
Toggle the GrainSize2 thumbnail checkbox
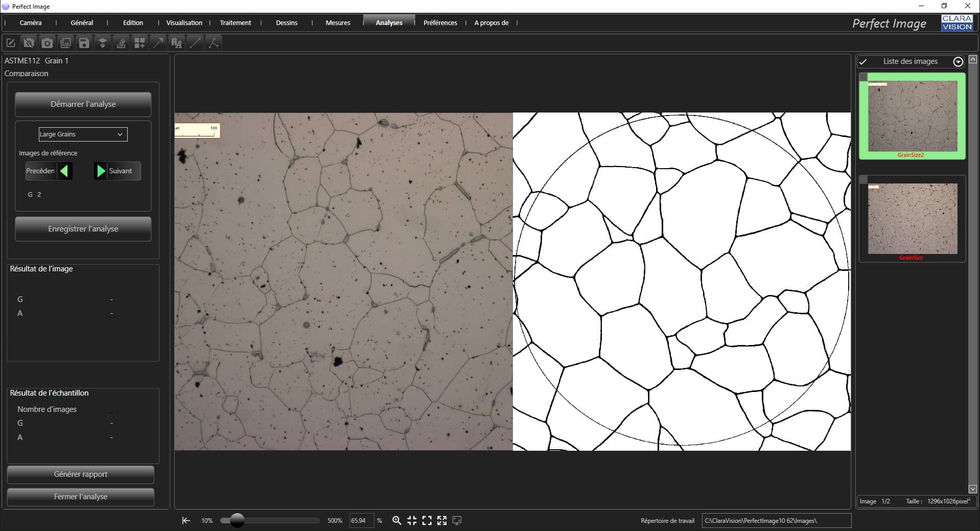point(864,77)
